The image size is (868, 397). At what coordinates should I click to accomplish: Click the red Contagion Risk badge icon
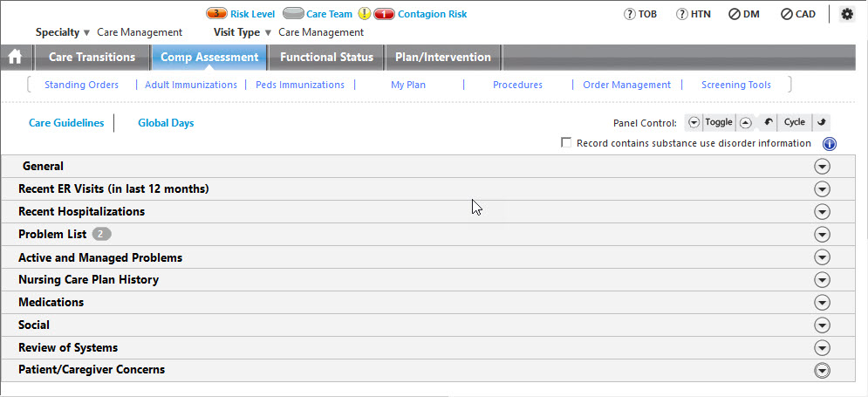[x=384, y=14]
